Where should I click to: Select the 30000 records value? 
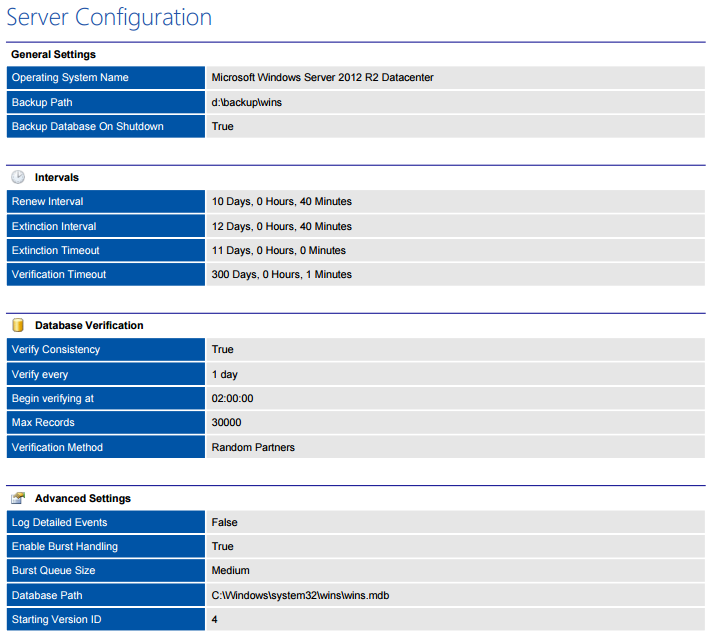227,423
